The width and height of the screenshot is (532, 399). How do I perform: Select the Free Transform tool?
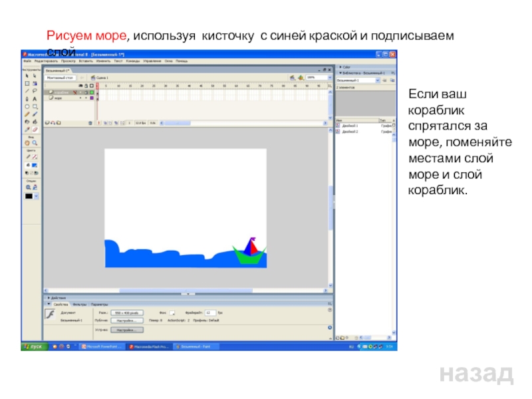click(x=27, y=84)
